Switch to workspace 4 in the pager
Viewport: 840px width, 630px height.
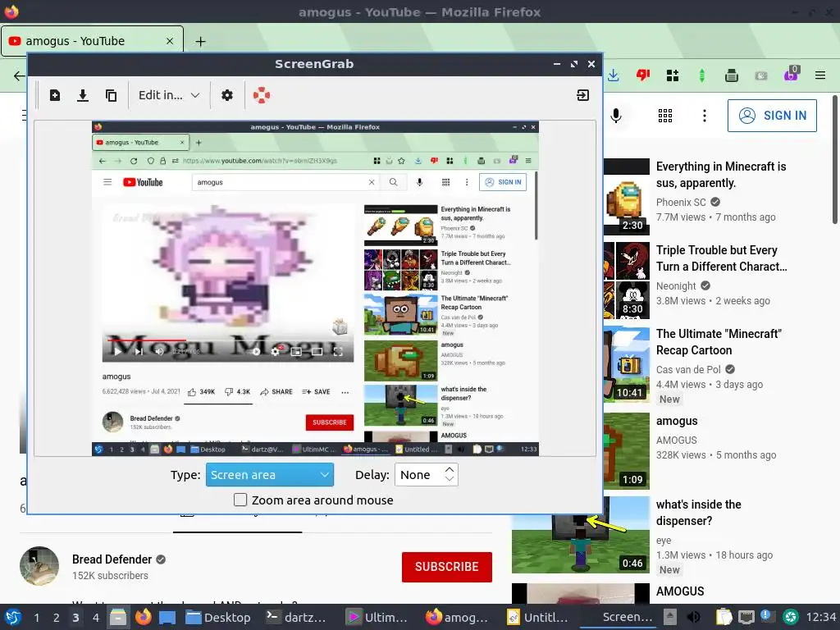[95, 618]
